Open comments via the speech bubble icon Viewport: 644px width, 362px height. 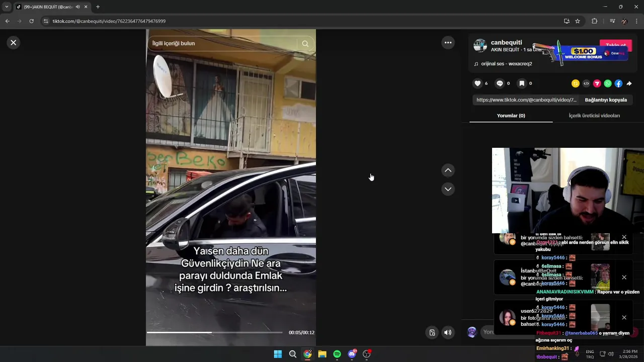pyautogui.click(x=500, y=83)
